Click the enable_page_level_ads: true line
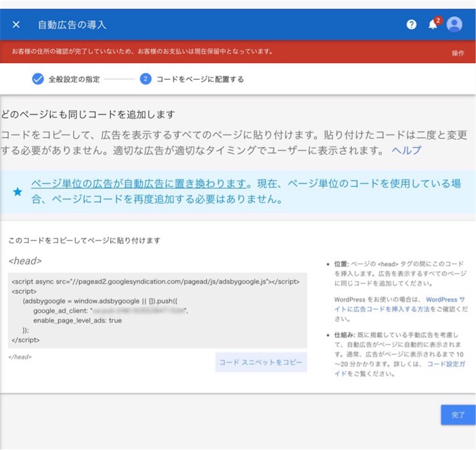 pyautogui.click(x=78, y=320)
